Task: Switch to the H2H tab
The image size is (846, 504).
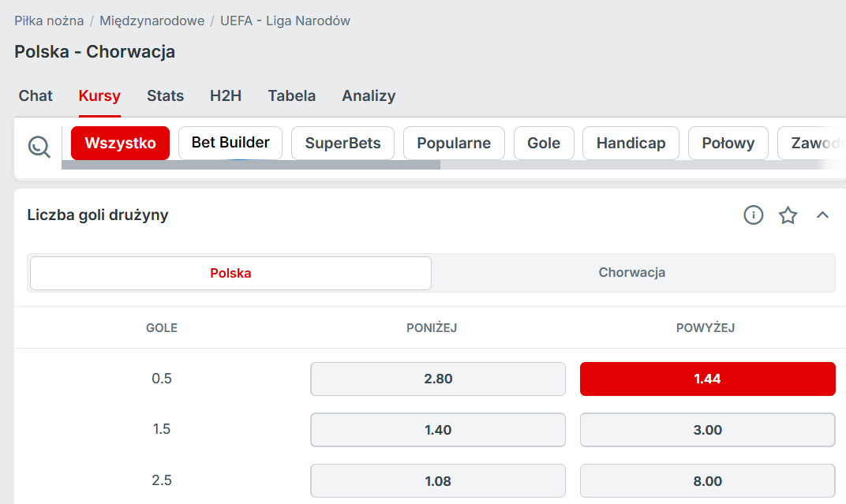Action: click(x=226, y=96)
